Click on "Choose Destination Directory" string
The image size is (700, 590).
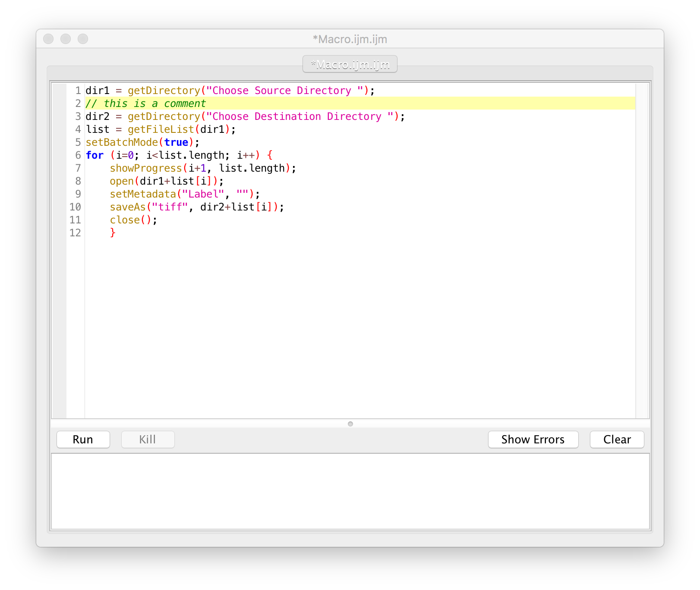(x=300, y=116)
